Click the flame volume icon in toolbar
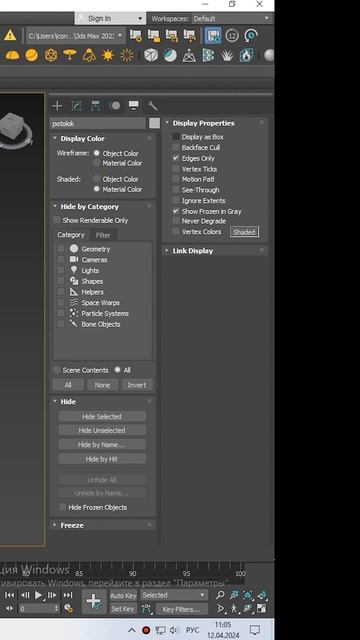 pyautogui.click(x=246, y=55)
